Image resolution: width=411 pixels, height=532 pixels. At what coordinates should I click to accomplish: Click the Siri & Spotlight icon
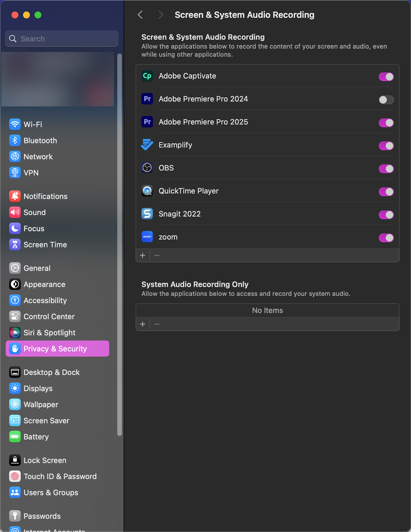pos(15,332)
